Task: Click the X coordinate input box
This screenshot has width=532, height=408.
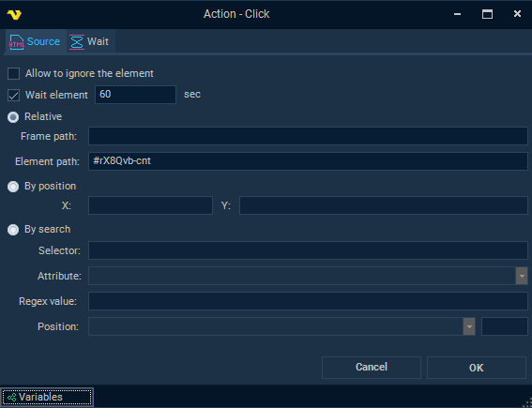Action: tap(150, 205)
